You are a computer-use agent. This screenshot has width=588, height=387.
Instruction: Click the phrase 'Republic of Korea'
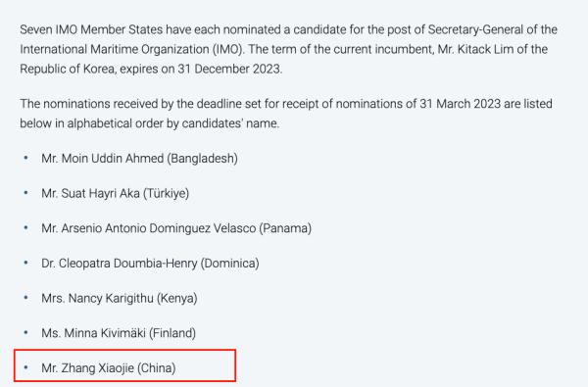pyautogui.click(x=68, y=69)
